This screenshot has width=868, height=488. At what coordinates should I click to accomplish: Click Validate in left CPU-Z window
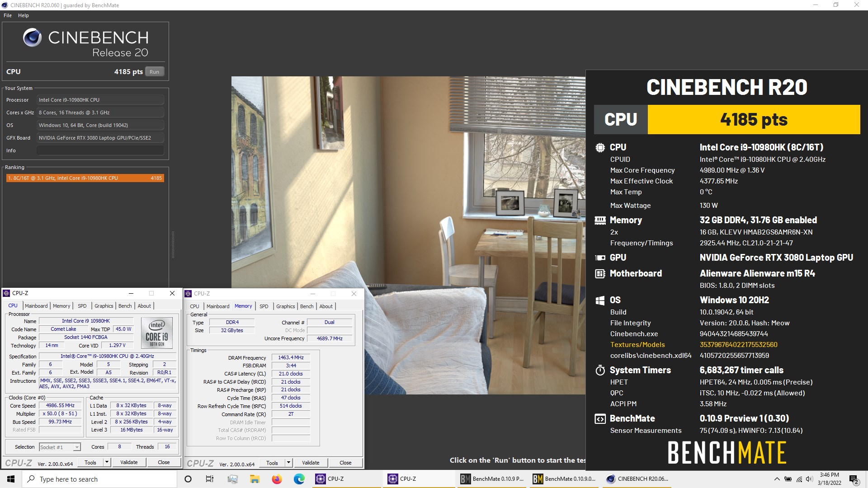[129, 462]
